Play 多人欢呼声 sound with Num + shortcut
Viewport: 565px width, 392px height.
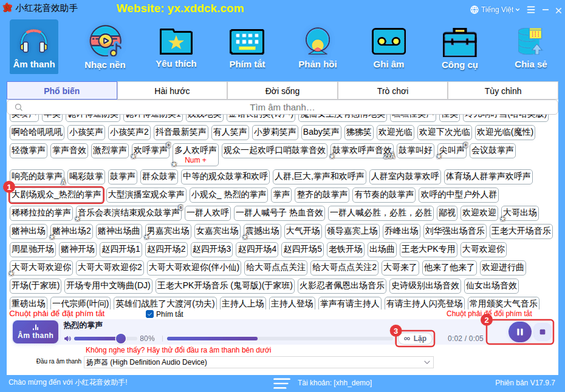point(196,154)
